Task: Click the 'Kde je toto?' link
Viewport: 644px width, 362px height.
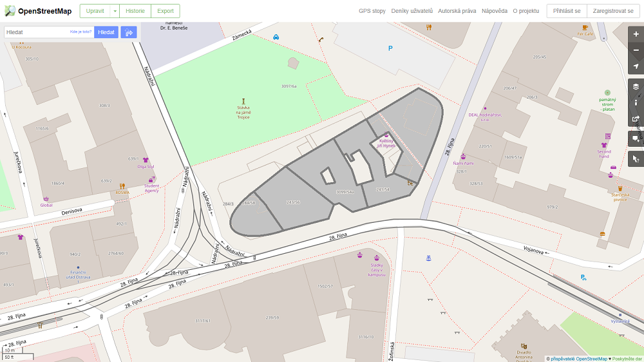Action: tap(81, 32)
